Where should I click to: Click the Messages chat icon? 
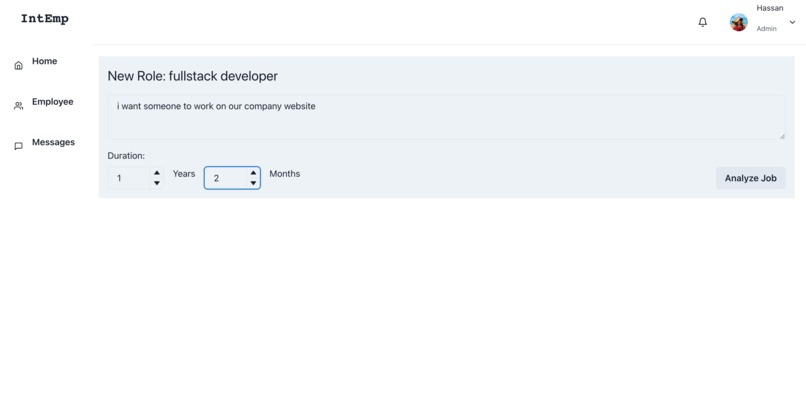pos(19,146)
